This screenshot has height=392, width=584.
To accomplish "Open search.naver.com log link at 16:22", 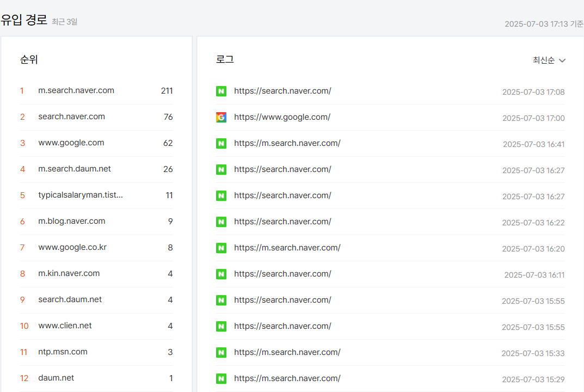I will 282,222.
